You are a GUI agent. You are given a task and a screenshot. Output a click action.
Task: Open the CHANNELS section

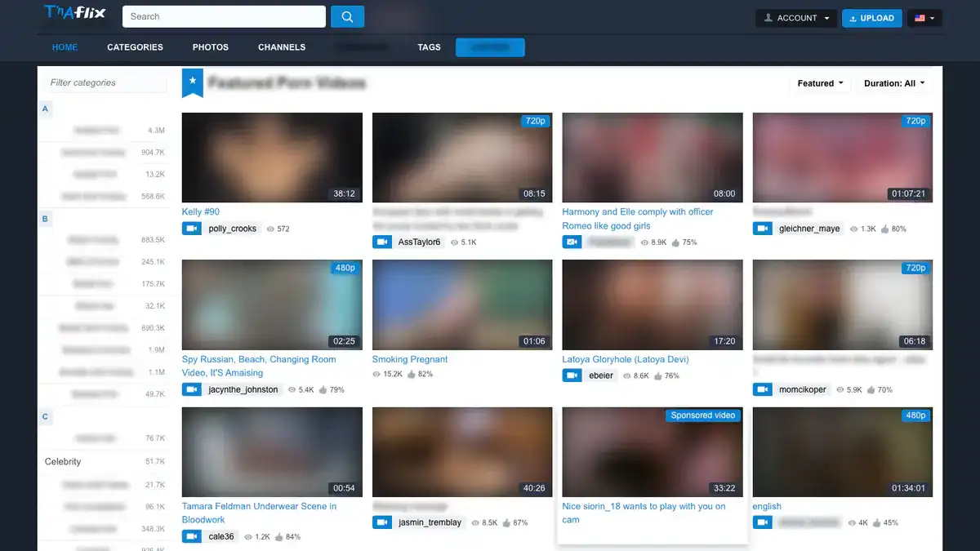[x=282, y=47]
